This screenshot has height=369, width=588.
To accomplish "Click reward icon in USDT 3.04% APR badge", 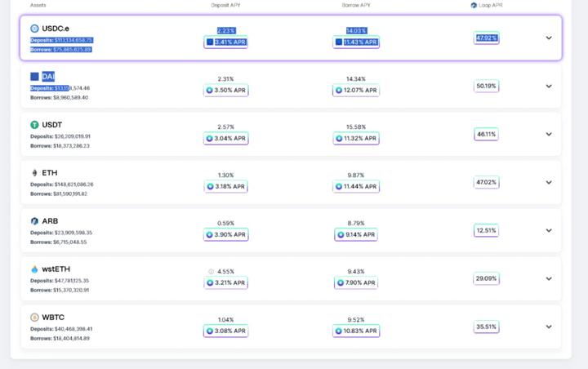I will pyautogui.click(x=210, y=139).
